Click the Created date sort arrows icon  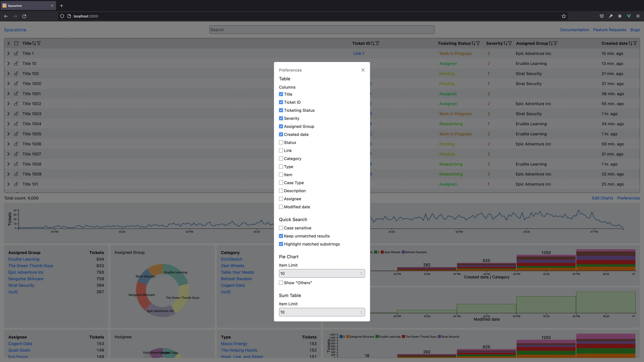tap(630, 43)
